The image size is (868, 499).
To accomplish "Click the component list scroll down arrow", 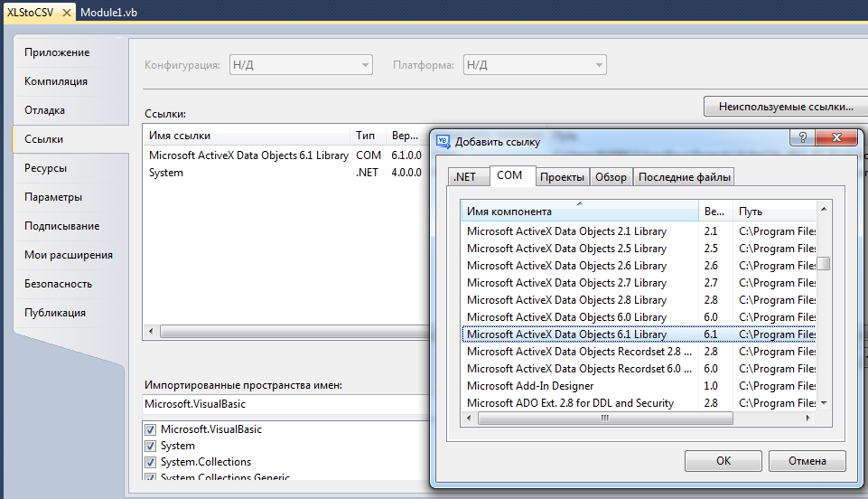I will pyautogui.click(x=824, y=403).
